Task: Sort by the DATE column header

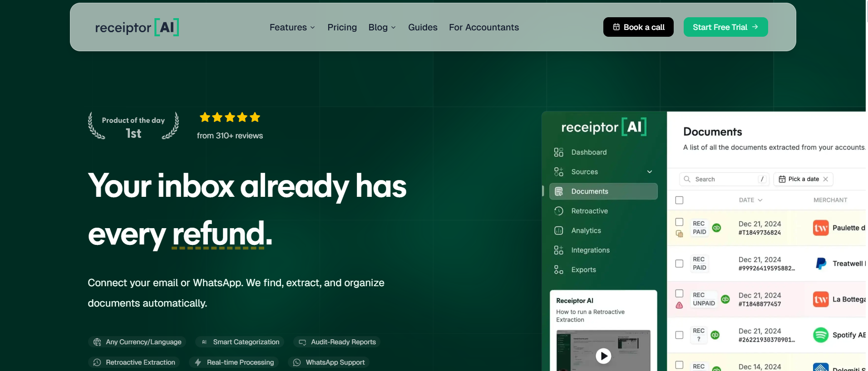Action: (750, 200)
